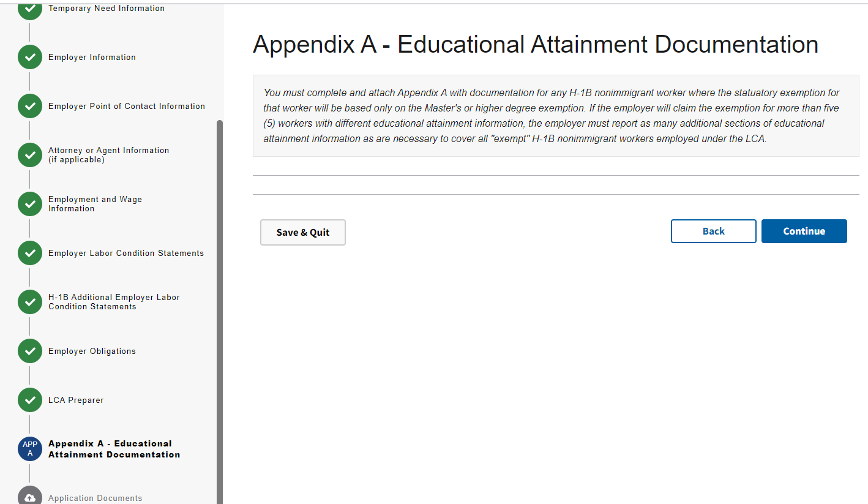868x504 pixels.
Task: Go to Employer Information step
Action: click(x=92, y=58)
